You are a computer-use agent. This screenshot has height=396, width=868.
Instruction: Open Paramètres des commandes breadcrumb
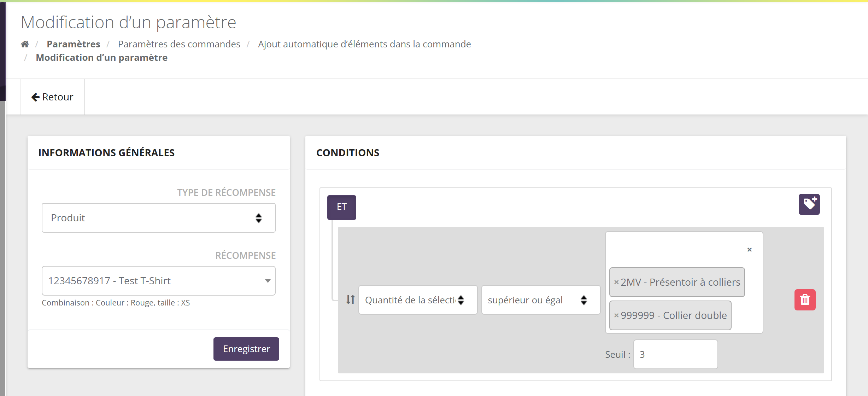pyautogui.click(x=179, y=44)
